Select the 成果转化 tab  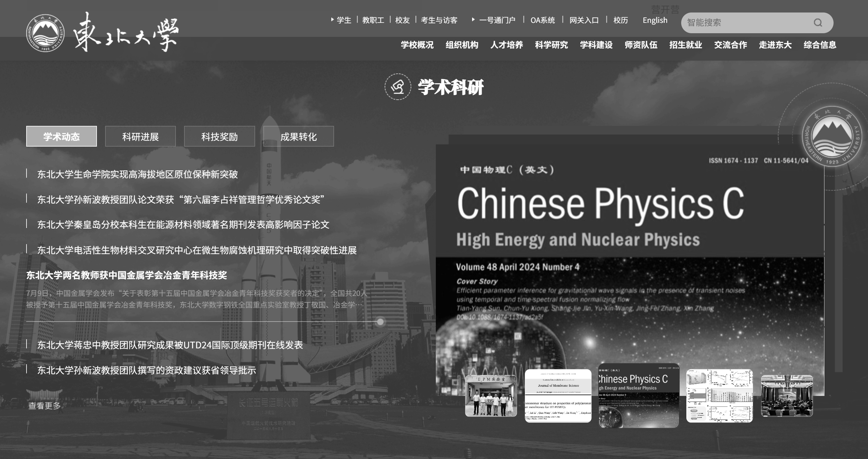point(298,137)
